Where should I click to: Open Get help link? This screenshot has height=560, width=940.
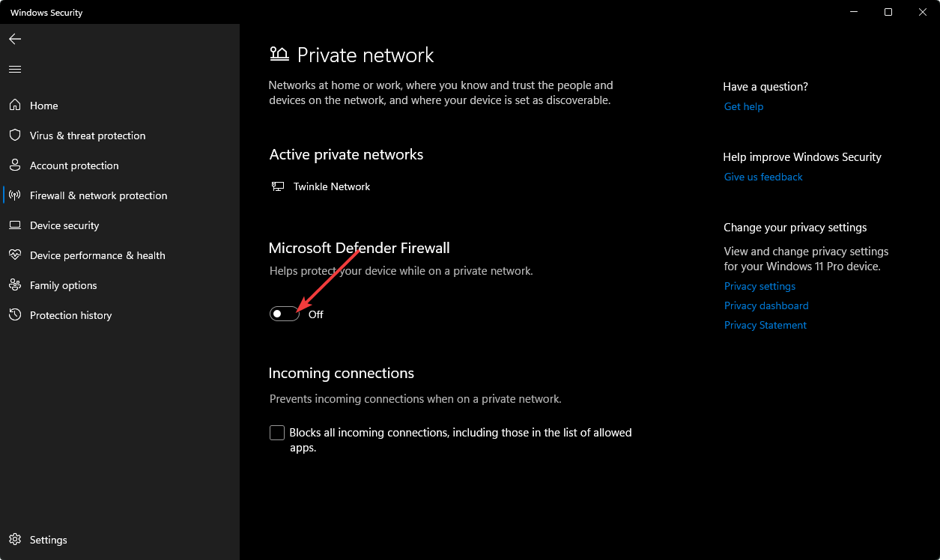tap(743, 106)
